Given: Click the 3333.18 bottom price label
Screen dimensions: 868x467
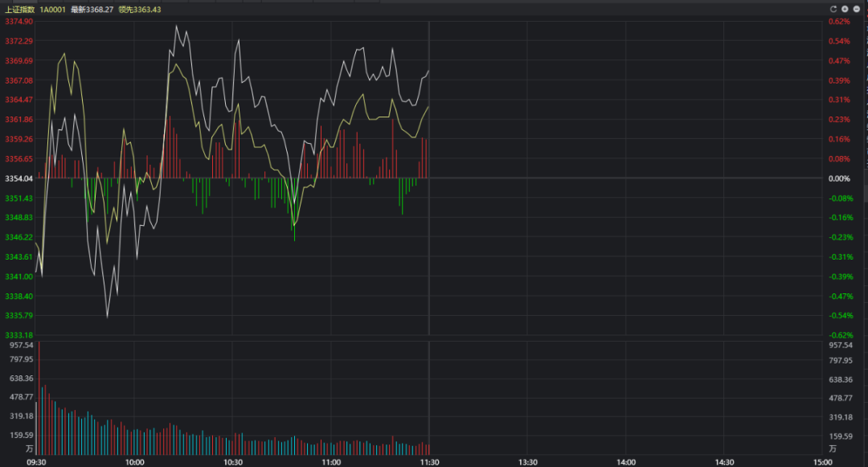Looking at the screenshot, I should [x=18, y=335].
